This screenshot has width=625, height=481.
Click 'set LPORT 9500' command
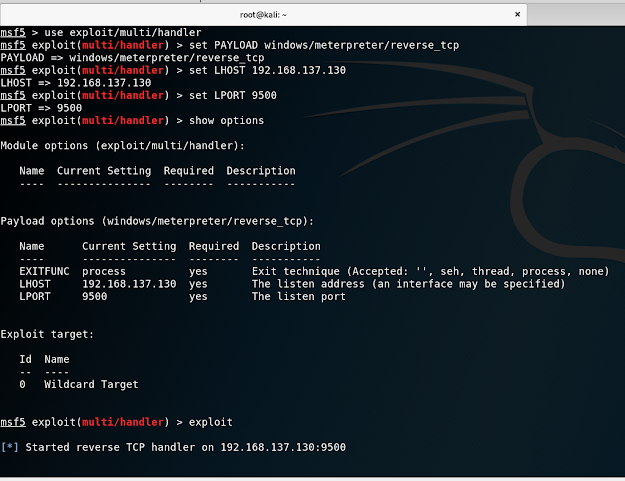pyautogui.click(x=232, y=95)
